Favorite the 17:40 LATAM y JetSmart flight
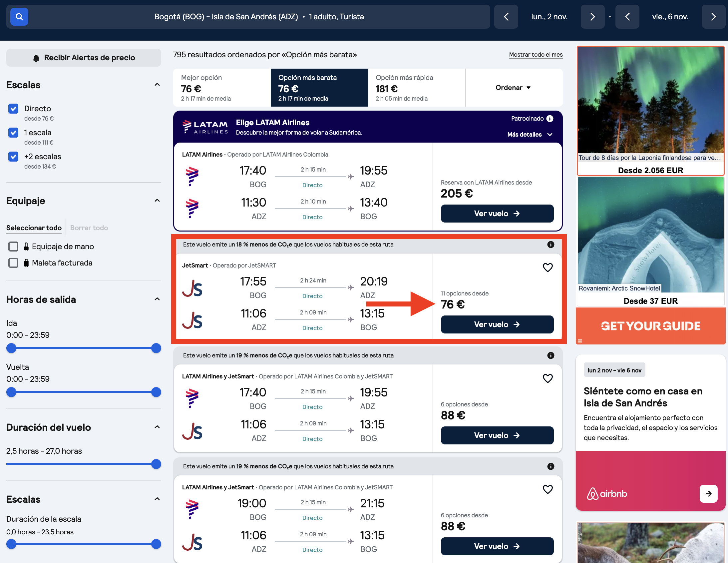Viewport: 728px width, 563px height. pyautogui.click(x=548, y=378)
